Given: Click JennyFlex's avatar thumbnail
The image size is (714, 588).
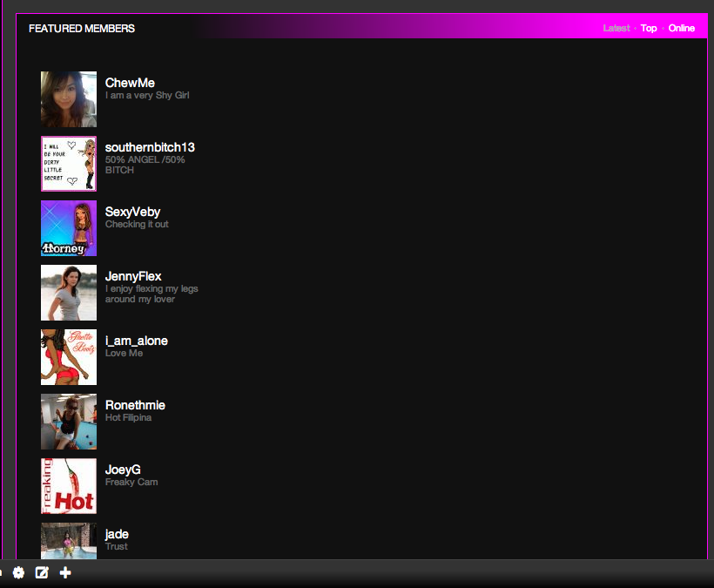Looking at the screenshot, I should (x=69, y=293).
